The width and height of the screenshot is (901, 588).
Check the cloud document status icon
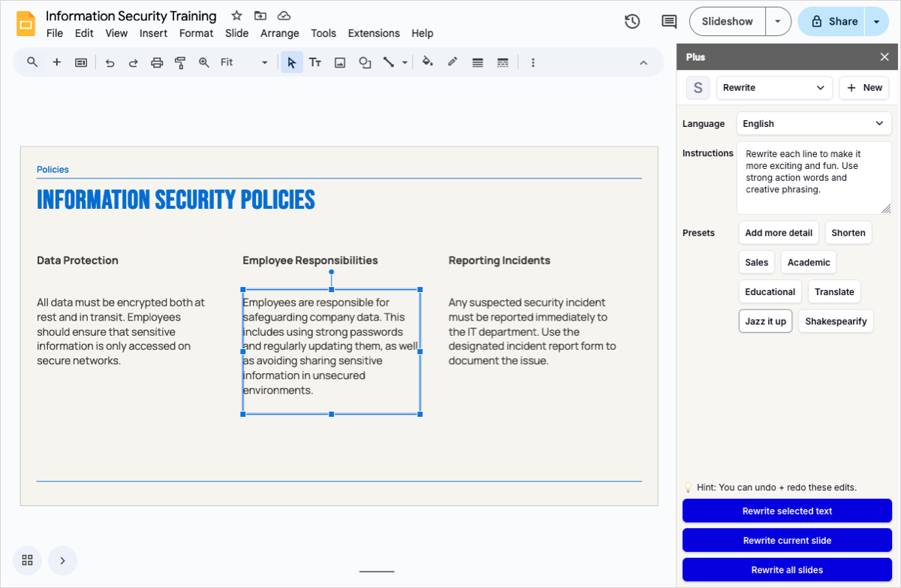[x=284, y=16]
